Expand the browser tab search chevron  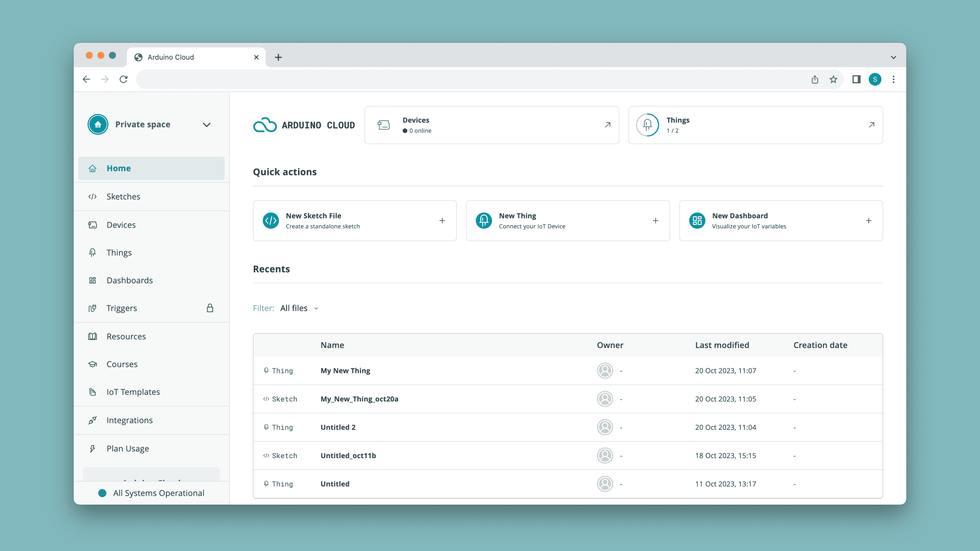tap(893, 57)
